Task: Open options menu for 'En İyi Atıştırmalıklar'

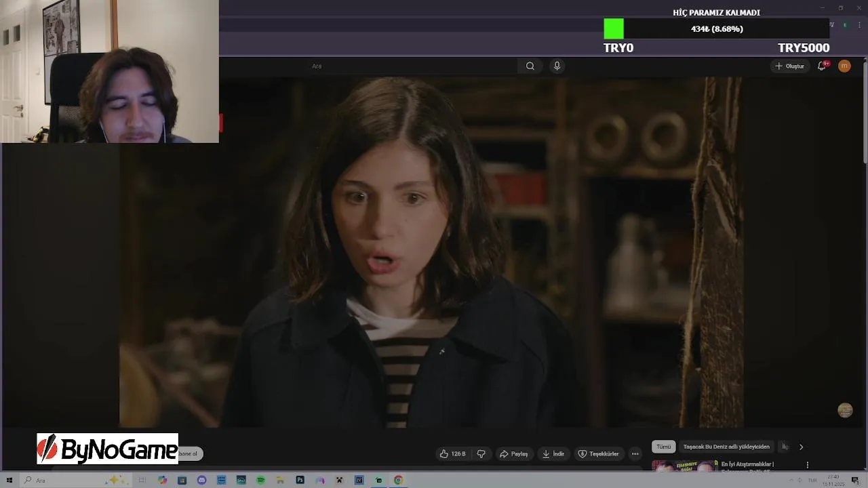Action: pyautogui.click(x=807, y=465)
